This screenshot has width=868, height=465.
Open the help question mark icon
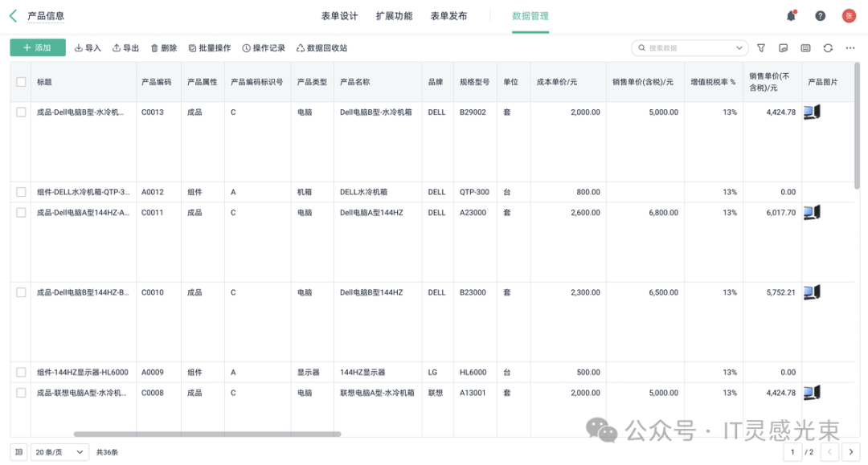(820, 16)
